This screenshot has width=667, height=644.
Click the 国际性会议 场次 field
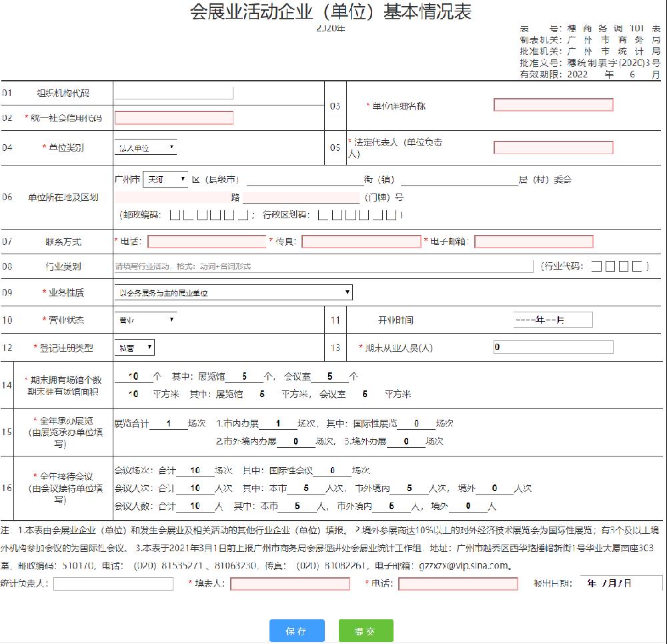pos(332,470)
